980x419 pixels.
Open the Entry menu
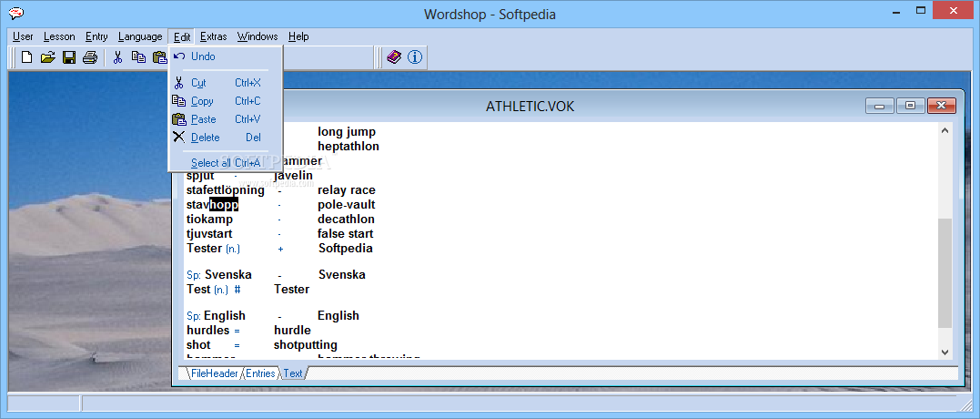96,36
